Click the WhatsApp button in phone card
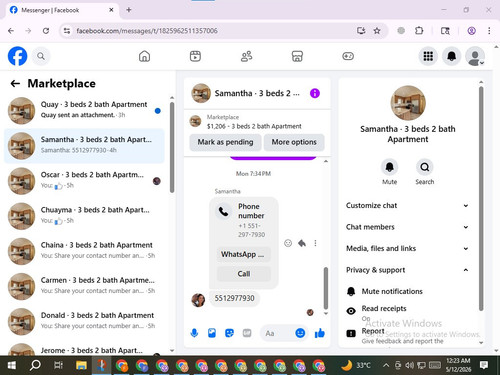Screen dimensions: 500x375 [244, 254]
